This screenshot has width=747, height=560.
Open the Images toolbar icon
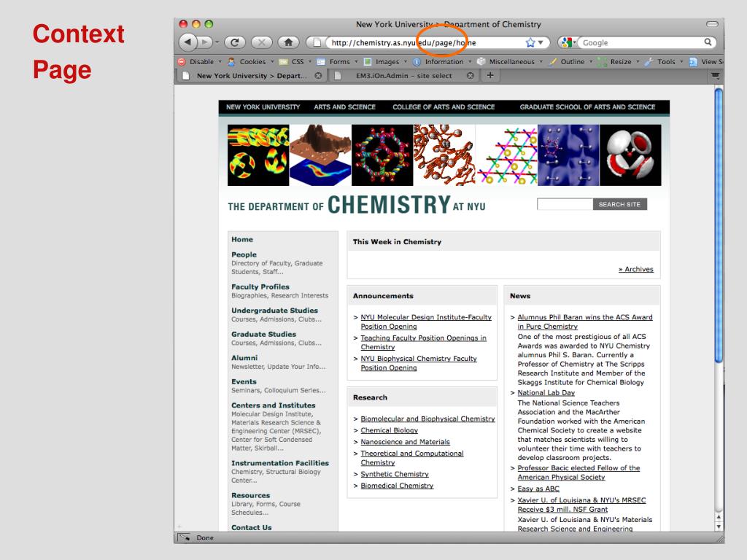click(x=368, y=62)
